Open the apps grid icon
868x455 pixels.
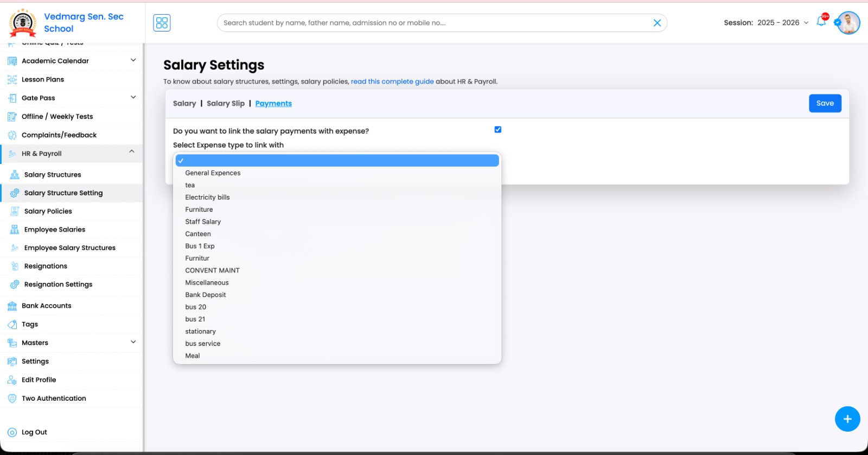click(x=162, y=23)
